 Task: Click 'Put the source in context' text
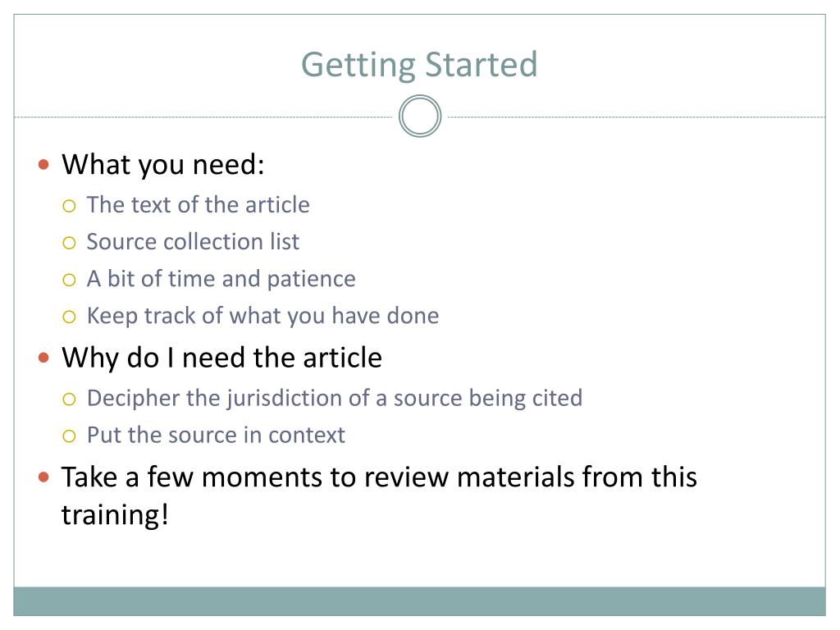216,435
